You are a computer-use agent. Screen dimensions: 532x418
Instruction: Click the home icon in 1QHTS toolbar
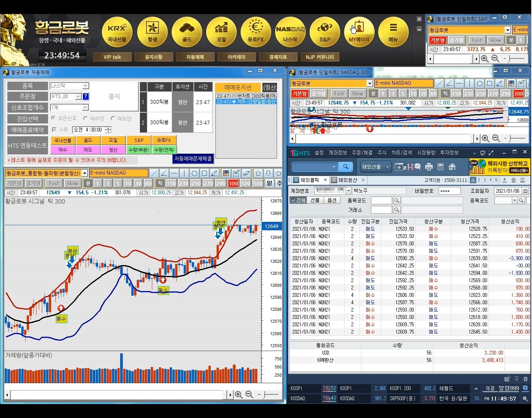click(x=452, y=167)
